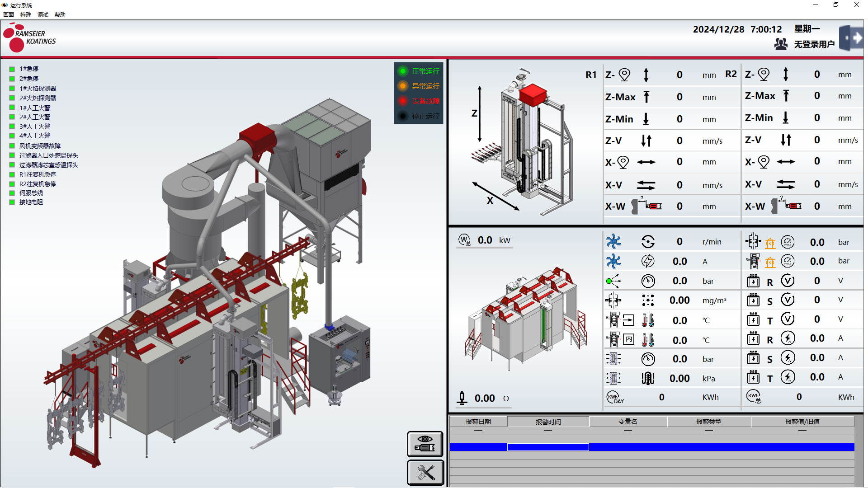This screenshot has height=488, width=868.
Task: Click the 4#人工火警 indicator
Action: pos(12,136)
